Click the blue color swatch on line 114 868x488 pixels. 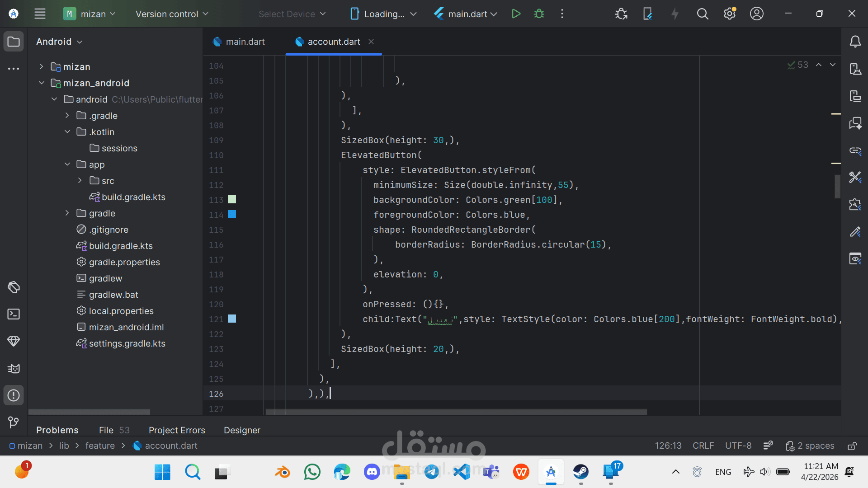[x=232, y=215]
